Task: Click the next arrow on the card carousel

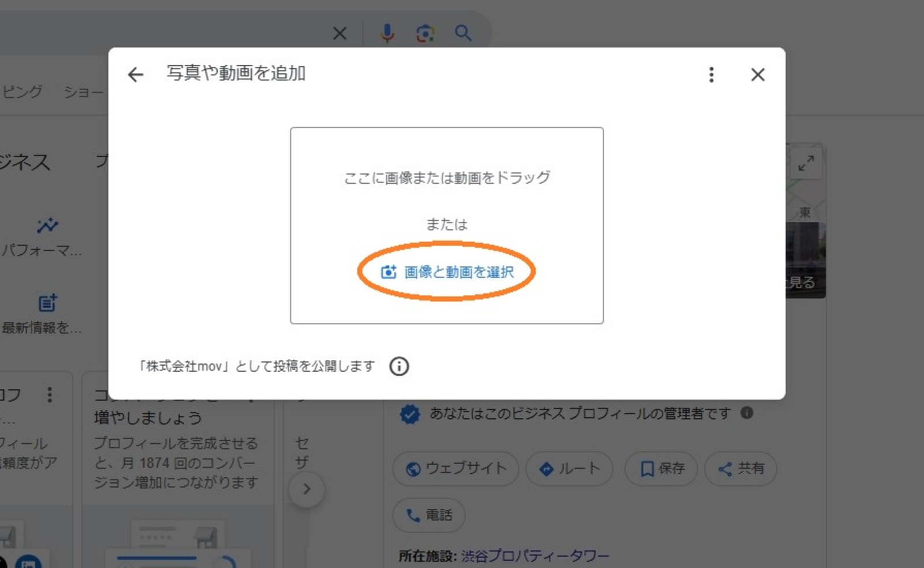Action: [307, 489]
